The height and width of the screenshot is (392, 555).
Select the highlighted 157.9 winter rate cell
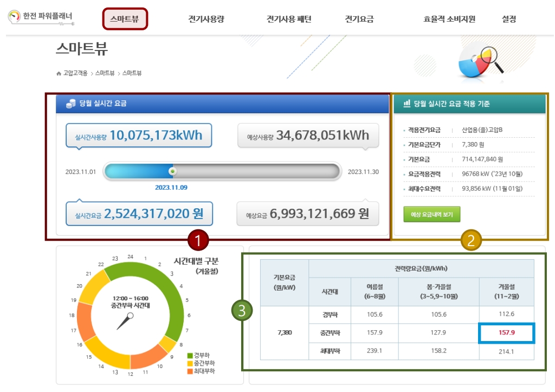point(506,333)
